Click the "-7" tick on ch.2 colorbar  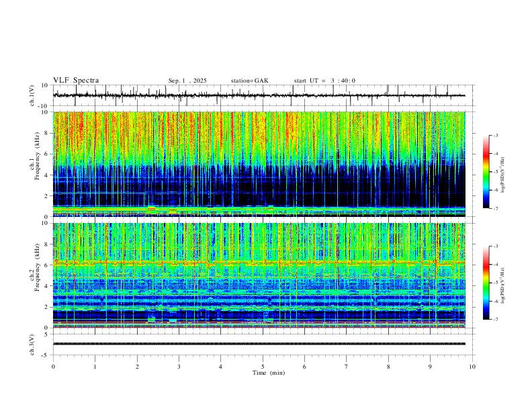pos(496,320)
